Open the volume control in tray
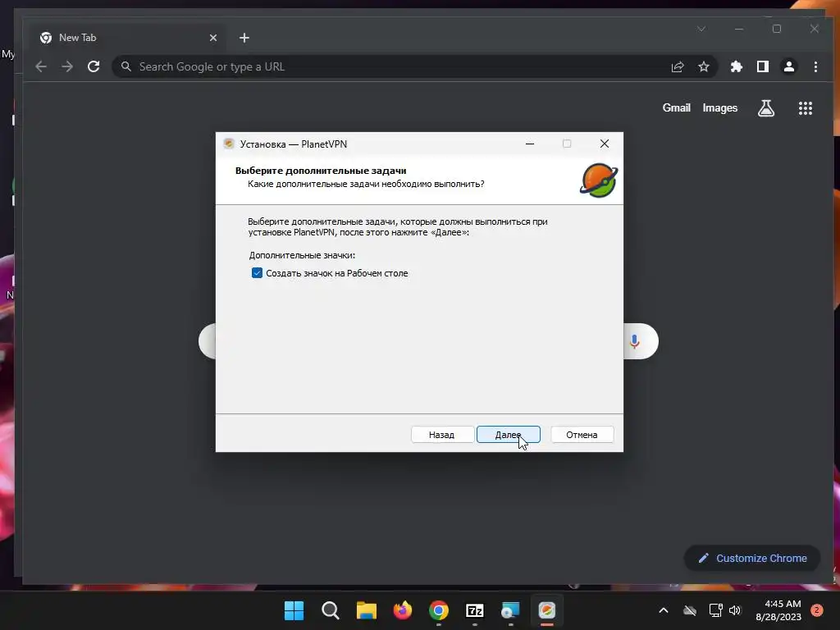 735,610
